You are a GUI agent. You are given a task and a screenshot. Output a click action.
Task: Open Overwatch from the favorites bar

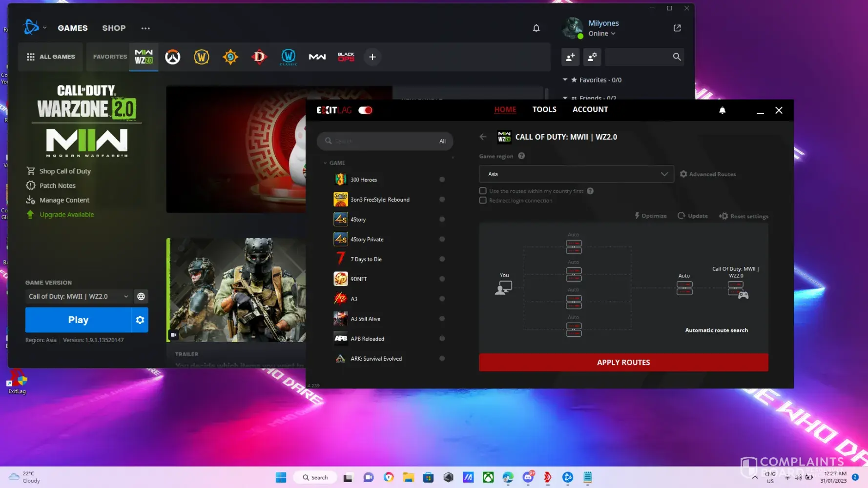[172, 57]
